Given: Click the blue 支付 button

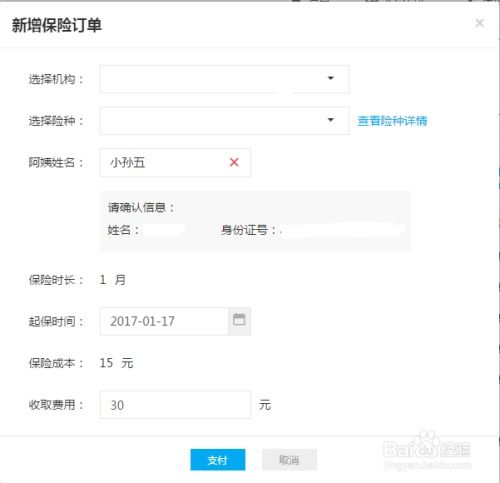Looking at the screenshot, I should coord(218,460).
